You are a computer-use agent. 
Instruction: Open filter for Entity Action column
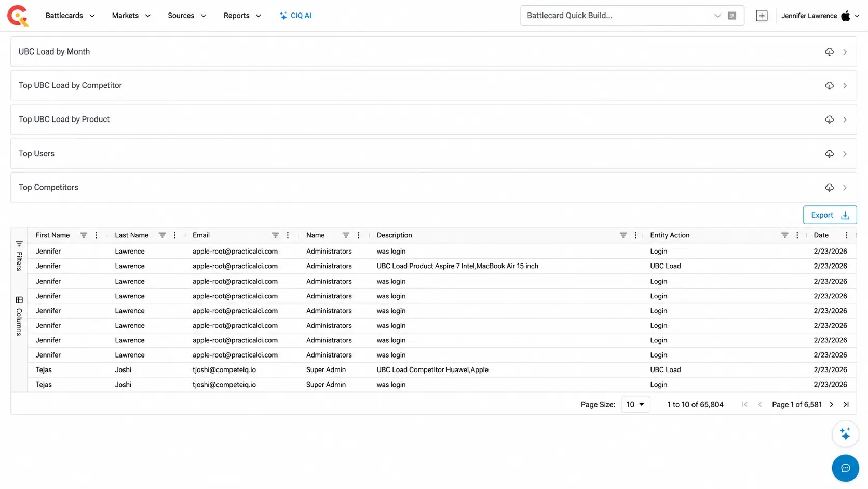click(784, 235)
